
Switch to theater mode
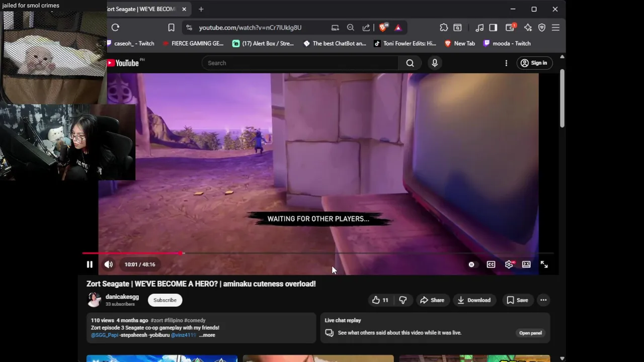(x=526, y=264)
